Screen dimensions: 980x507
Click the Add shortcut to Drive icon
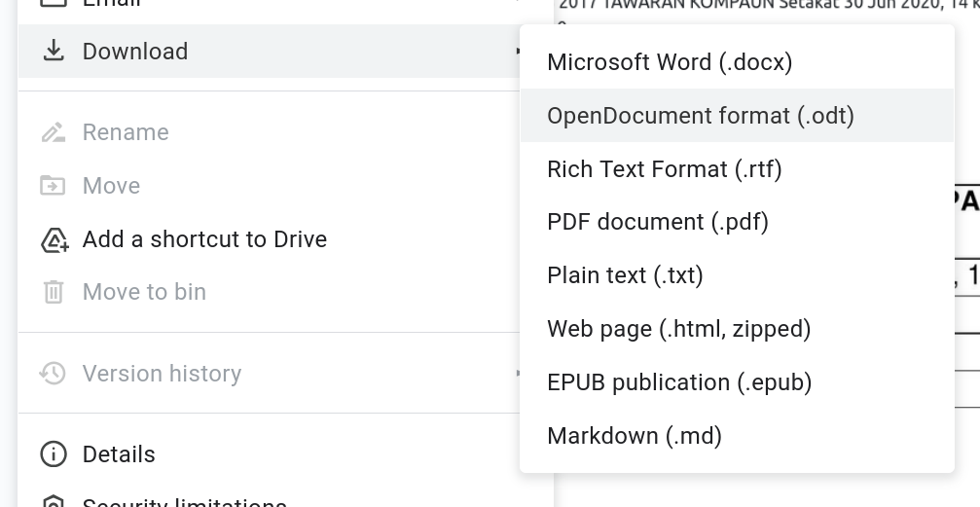54,239
